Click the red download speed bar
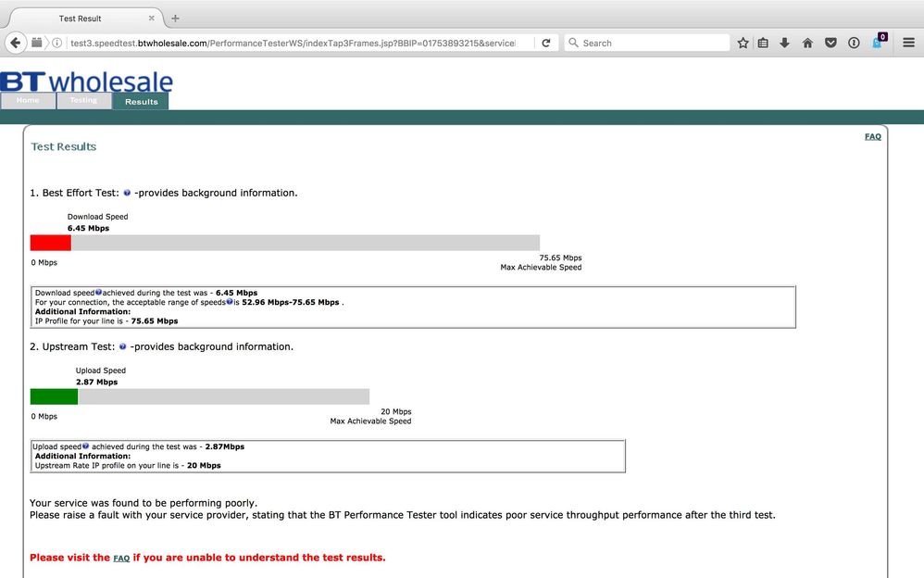 (x=51, y=243)
